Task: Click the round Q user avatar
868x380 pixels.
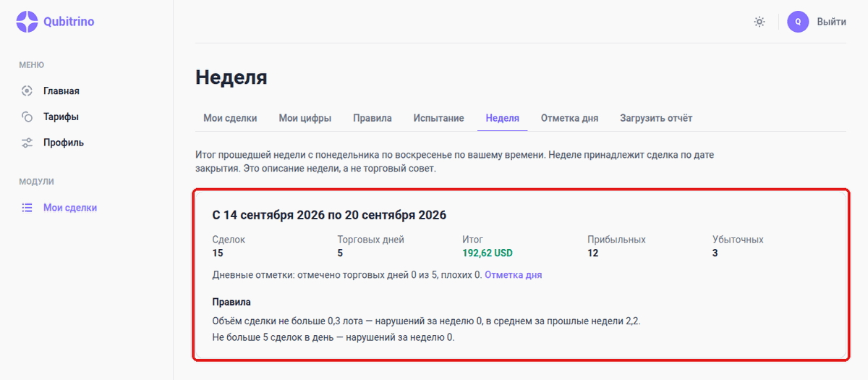Action: pyautogui.click(x=798, y=22)
